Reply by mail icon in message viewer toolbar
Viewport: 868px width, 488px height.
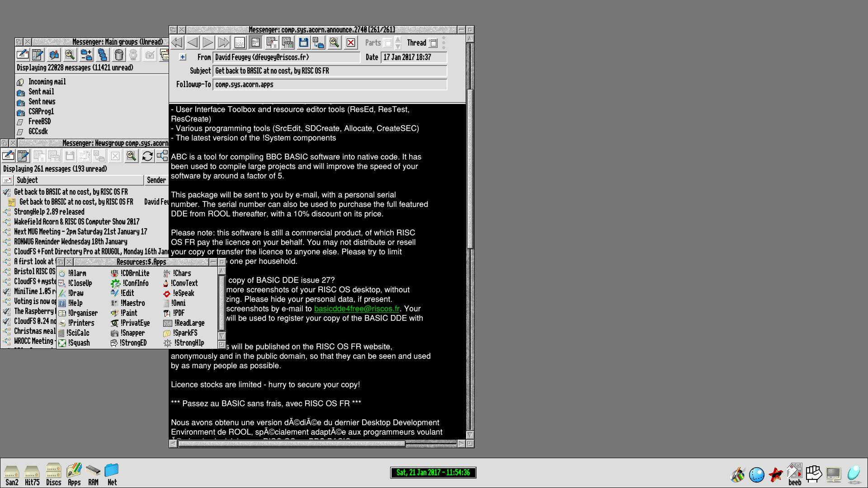272,43
